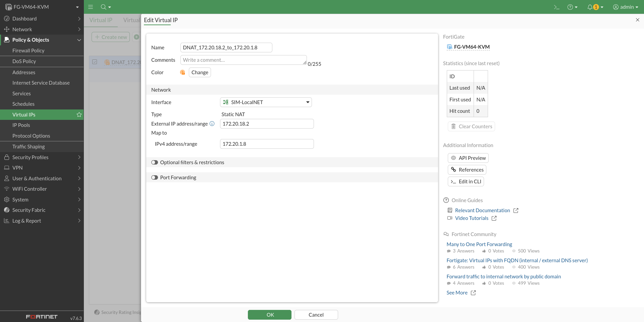Click the Dashboard gauge icon in sidebar
The height and width of the screenshot is (322, 644).
tap(7, 18)
